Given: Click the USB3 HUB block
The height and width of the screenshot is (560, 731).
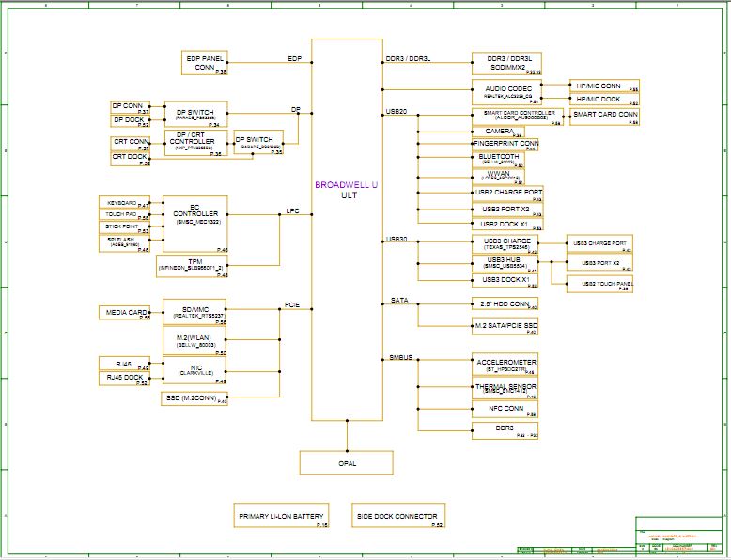Looking at the screenshot, I should click(x=506, y=262).
